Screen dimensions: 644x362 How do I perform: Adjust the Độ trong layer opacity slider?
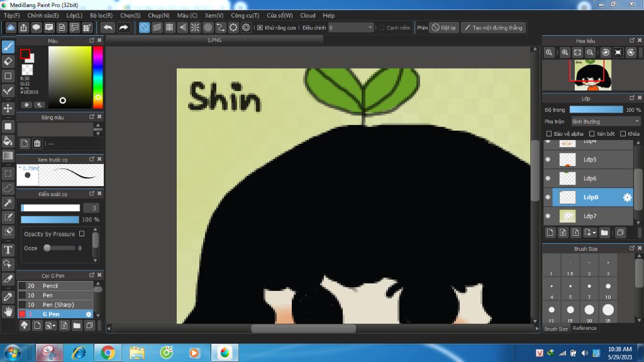coord(596,109)
